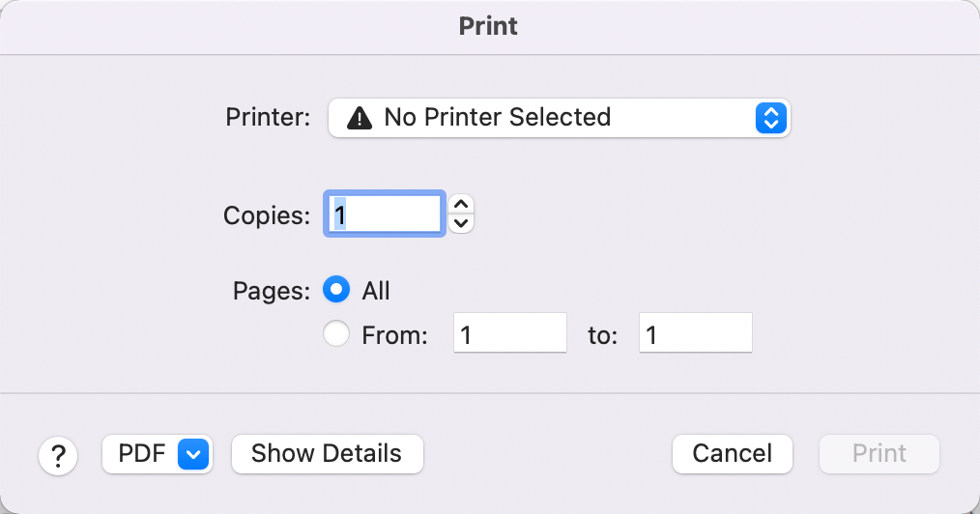Click the 'From:' label text
The height and width of the screenshot is (514, 980).
click(x=395, y=335)
